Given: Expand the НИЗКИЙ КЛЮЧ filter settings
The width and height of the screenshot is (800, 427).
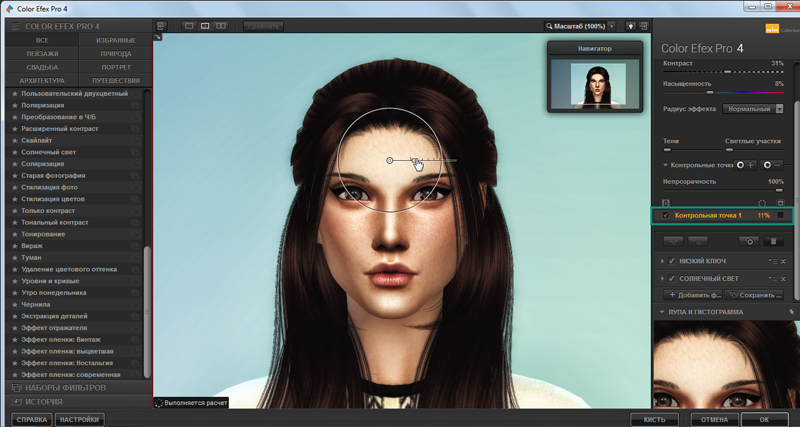Looking at the screenshot, I should [662, 261].
